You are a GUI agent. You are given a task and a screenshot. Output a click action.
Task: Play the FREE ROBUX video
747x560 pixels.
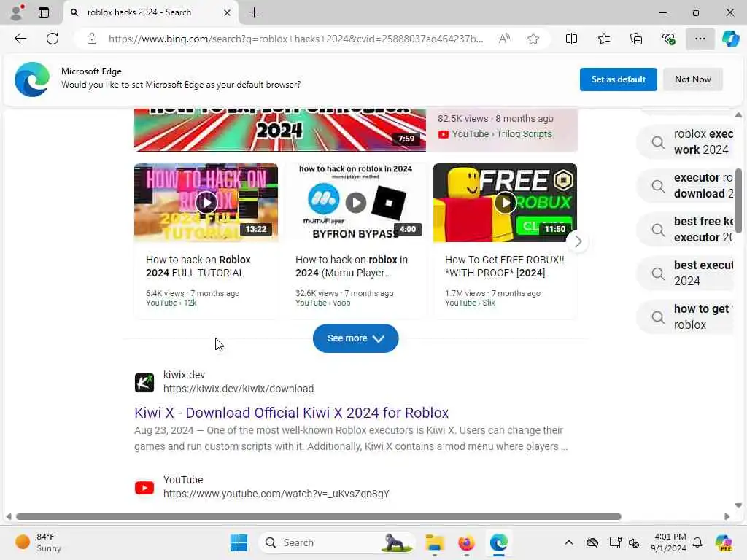pos(505,203)
